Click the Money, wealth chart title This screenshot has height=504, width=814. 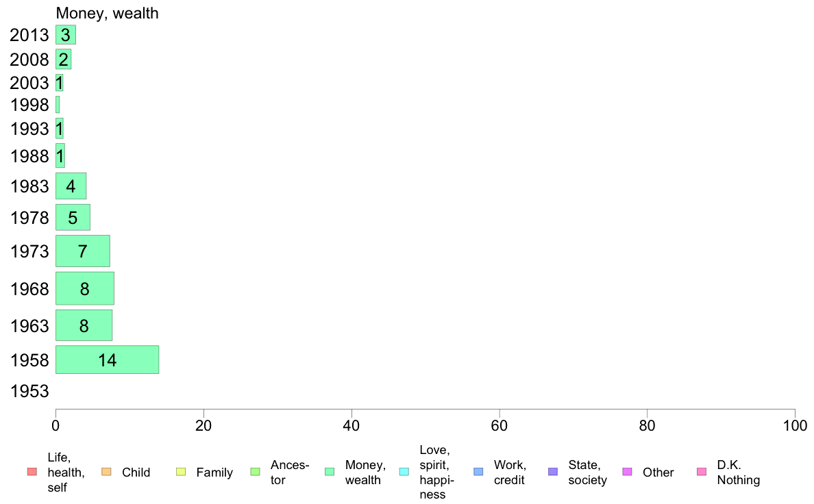coord(107,14)
